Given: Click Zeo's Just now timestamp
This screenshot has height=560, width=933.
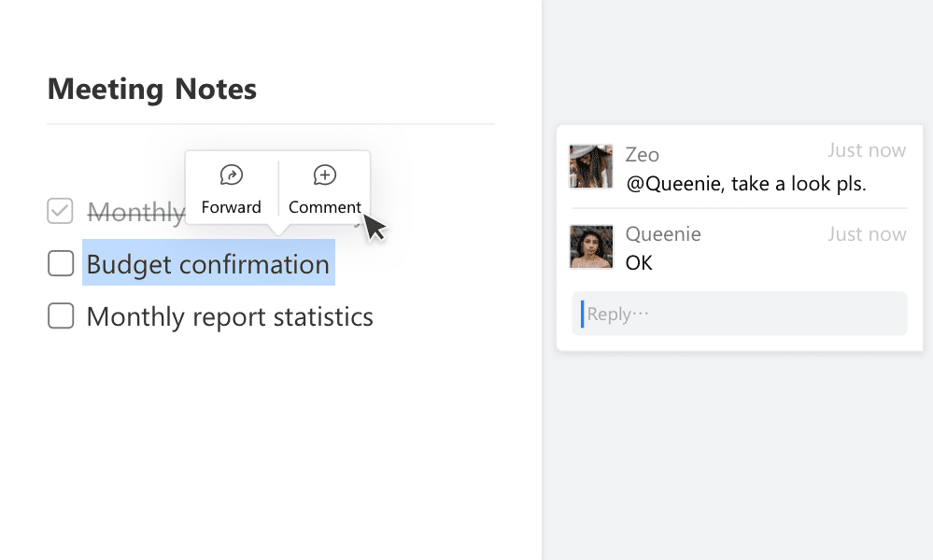Looking at the screenshot, I should click(867, 150).
